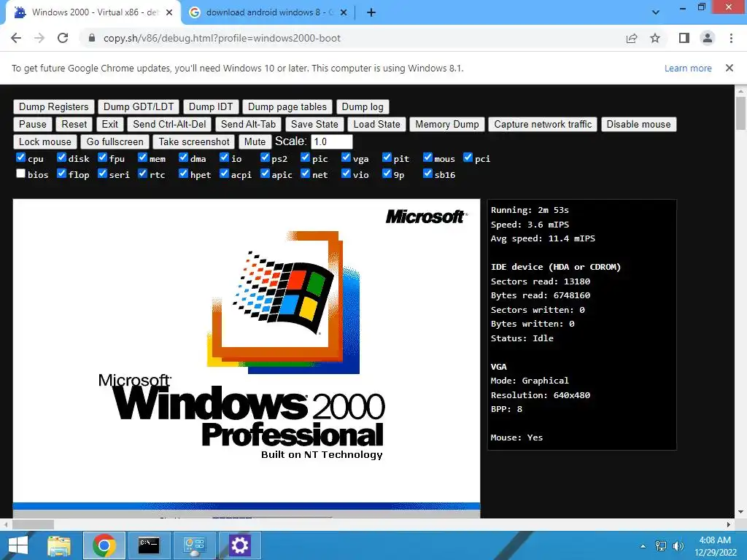Toggle the fpu checkbox
This screenshot has height=560, width=747.
(x=102, y=157)
